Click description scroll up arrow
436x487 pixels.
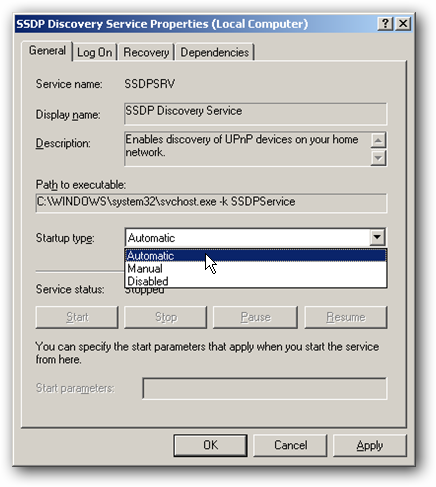pyautogui.click(x=378, y=140)
